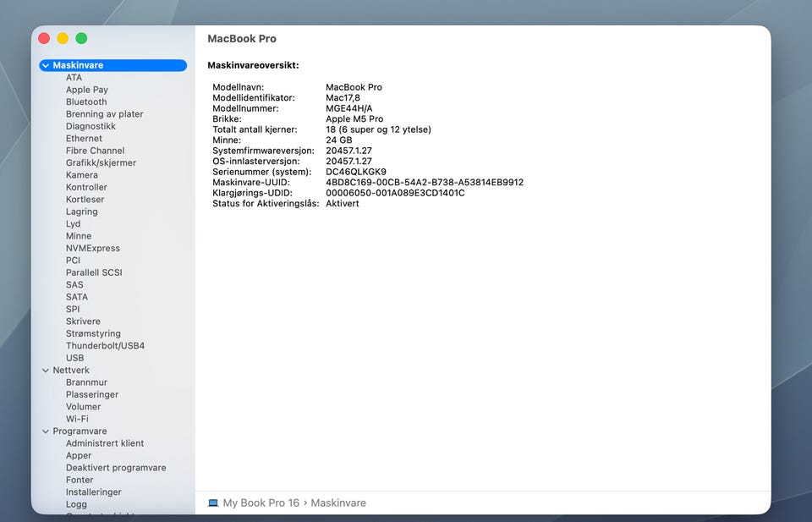The image size is (812, 522).
Task: Select USB in the sidebar
Action: click(74, 358)
